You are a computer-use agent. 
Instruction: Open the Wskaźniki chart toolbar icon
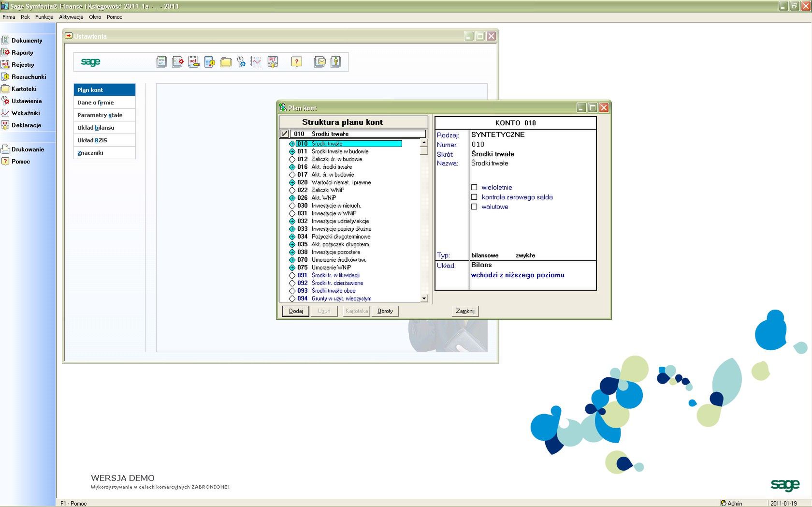coord(256,61)
